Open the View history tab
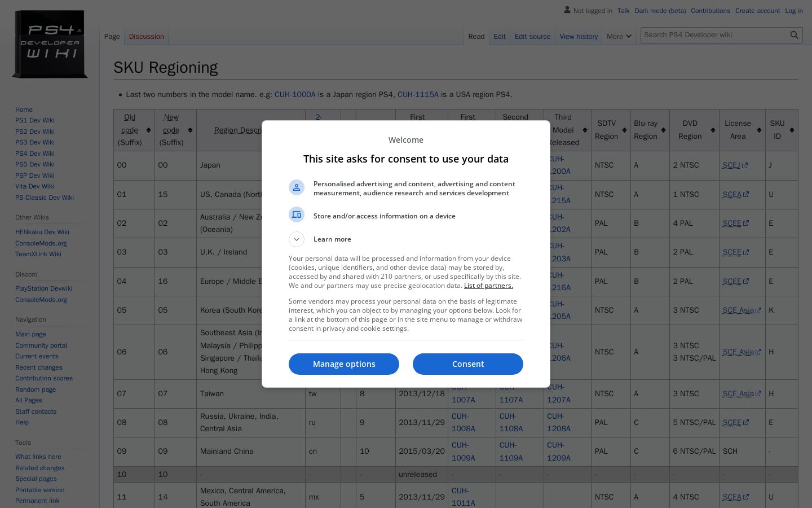 point(579,37)
